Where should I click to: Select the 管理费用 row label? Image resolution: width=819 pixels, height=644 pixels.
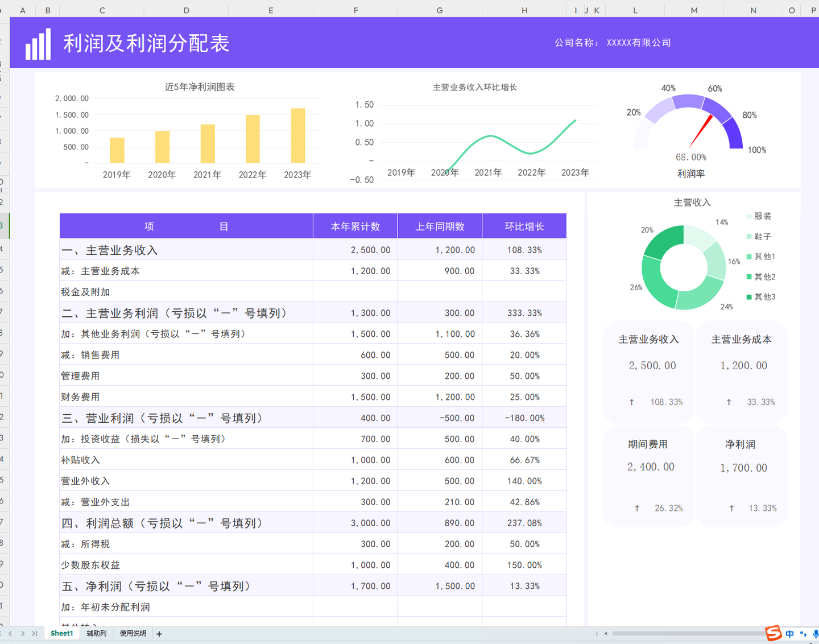(80, 376)
